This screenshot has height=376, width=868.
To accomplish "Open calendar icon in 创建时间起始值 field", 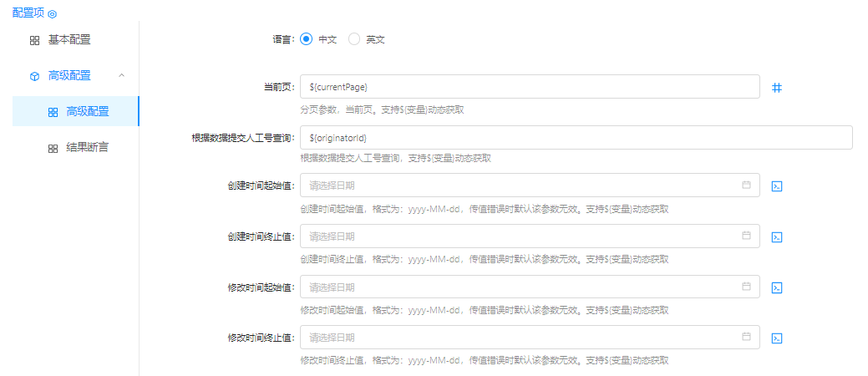I will coord(746,185).
